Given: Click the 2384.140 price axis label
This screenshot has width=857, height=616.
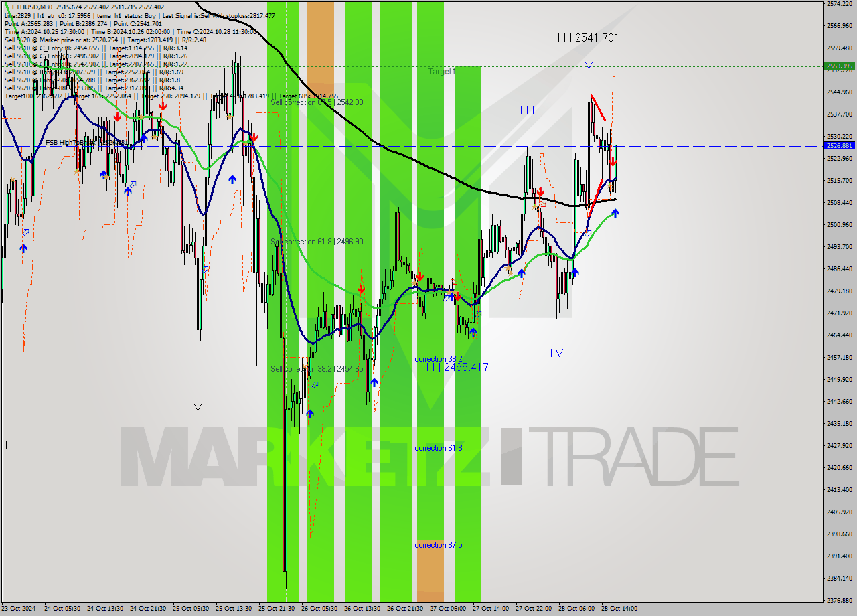Looking at the screenshot, I should [x=839, y=578].
